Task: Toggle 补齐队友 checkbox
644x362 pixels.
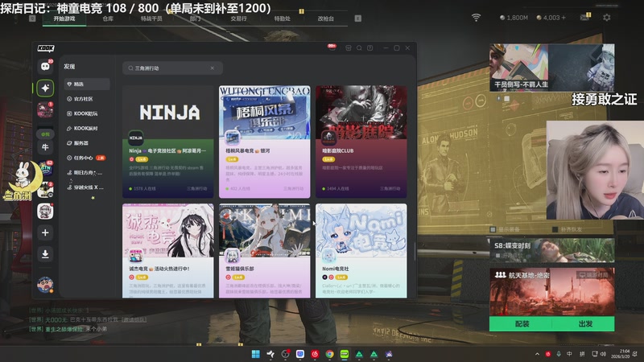Action: [x=555, y=229]
